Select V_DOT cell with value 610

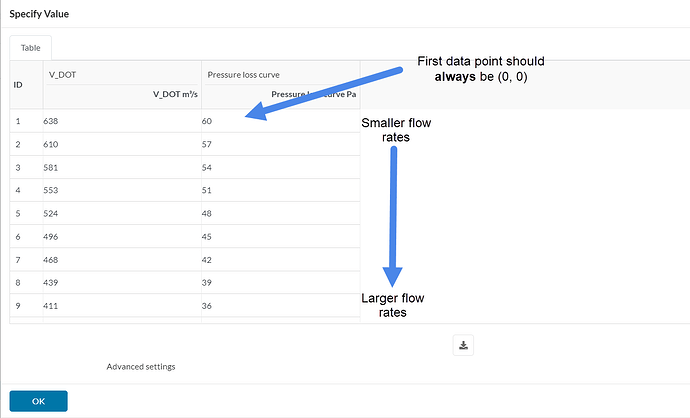click(x=122, y=144)
